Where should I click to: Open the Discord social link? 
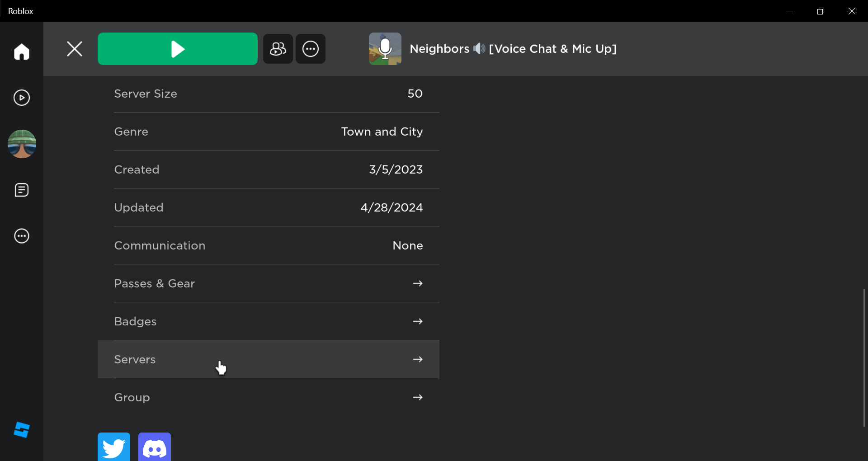click(x=155, y=447)
